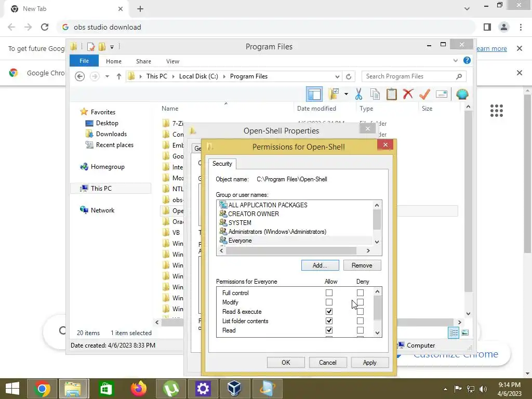532x399 pixels.
Task: Check Deny for Read & execute
Action: [360, 312]
